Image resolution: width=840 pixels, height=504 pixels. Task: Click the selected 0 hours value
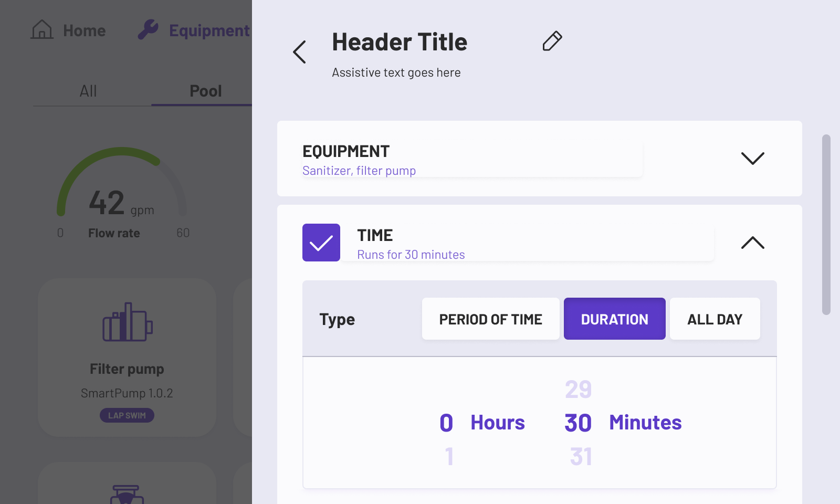(x=446, y=423)
